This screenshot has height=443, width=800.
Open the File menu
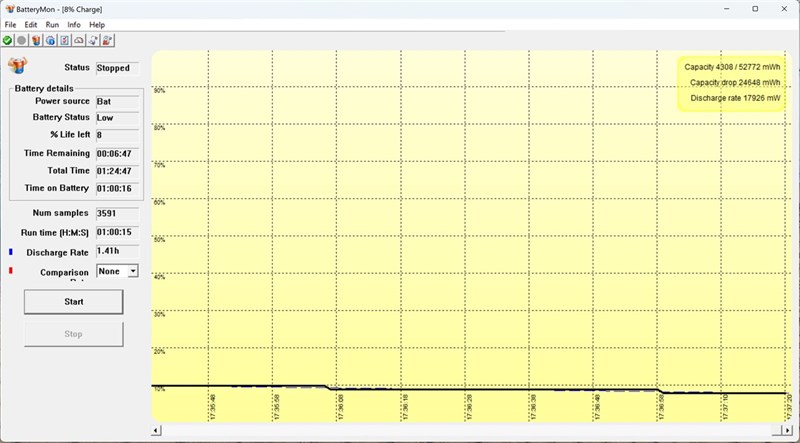(10, 24)
